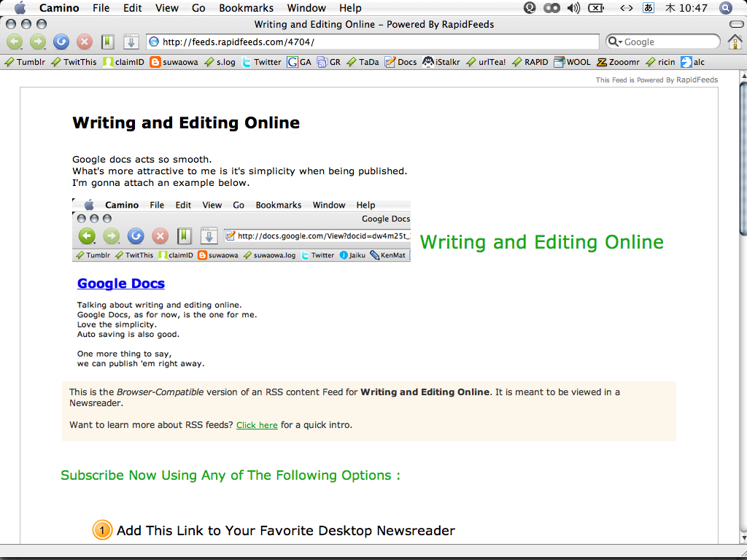This screenshot has width=747, height=560.
Task: Open the suwaowa Blogger bookmark
Action: [174, 62]
